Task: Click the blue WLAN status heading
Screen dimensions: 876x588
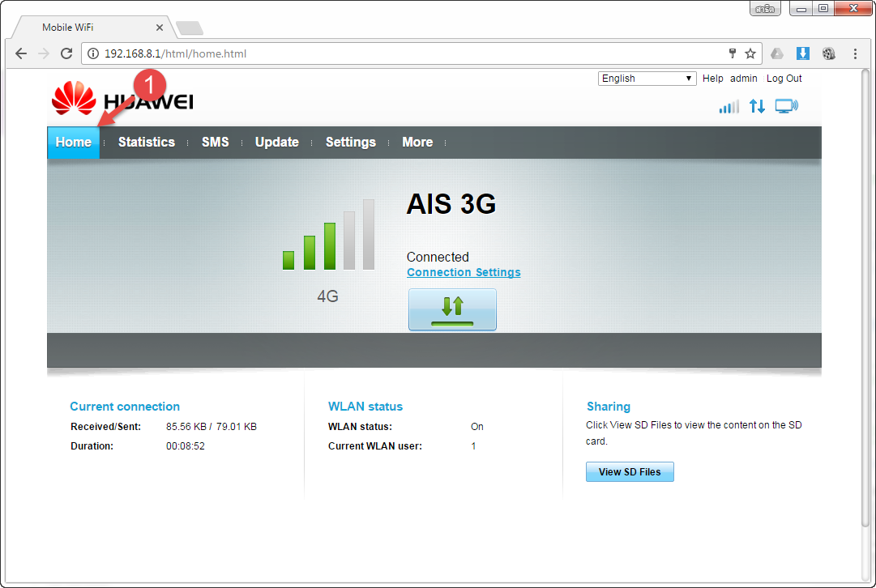Action: tap(365, 407)
